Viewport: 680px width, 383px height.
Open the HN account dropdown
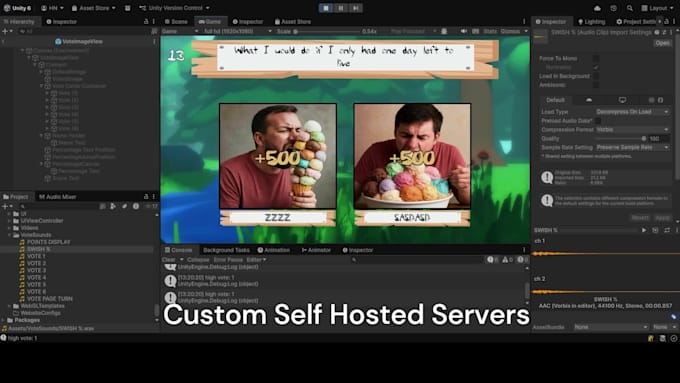point(52,8)
